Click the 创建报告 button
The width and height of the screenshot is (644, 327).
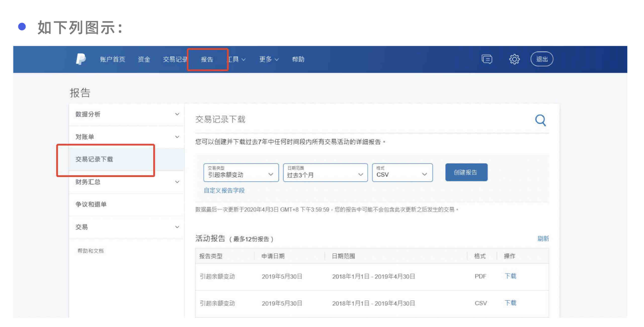pyautogui.click(x=466, y=172)
